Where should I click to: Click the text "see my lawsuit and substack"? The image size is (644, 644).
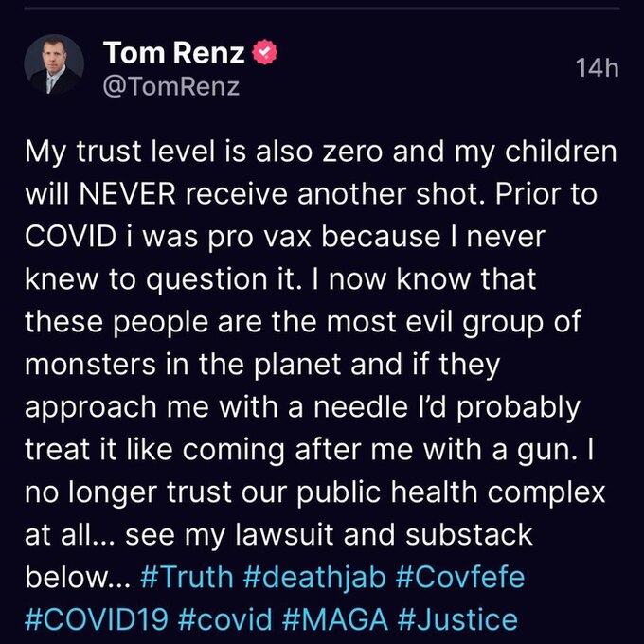coord(317,535)
